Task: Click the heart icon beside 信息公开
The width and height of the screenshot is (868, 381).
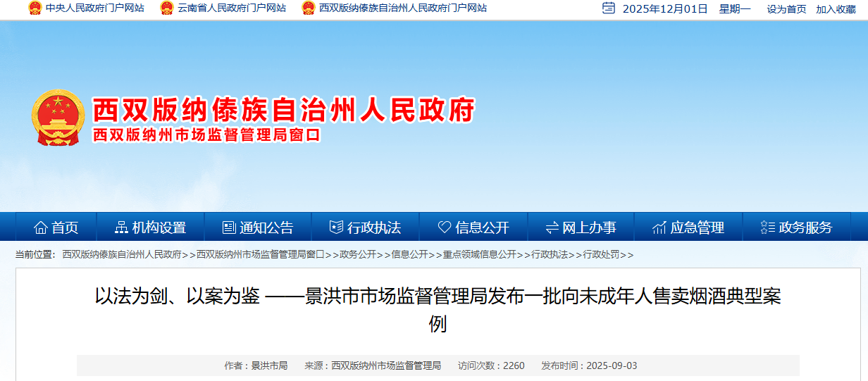Action: [445, 227]
